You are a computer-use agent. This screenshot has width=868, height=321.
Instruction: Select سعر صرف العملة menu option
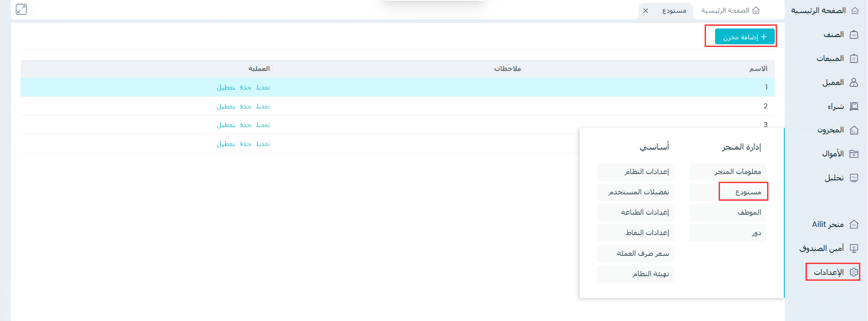click(x=643, y=254)
